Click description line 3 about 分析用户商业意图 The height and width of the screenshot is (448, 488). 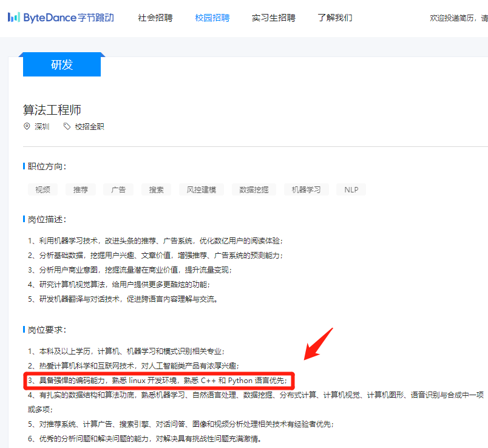pyautogui.click(x=130, y=270)
